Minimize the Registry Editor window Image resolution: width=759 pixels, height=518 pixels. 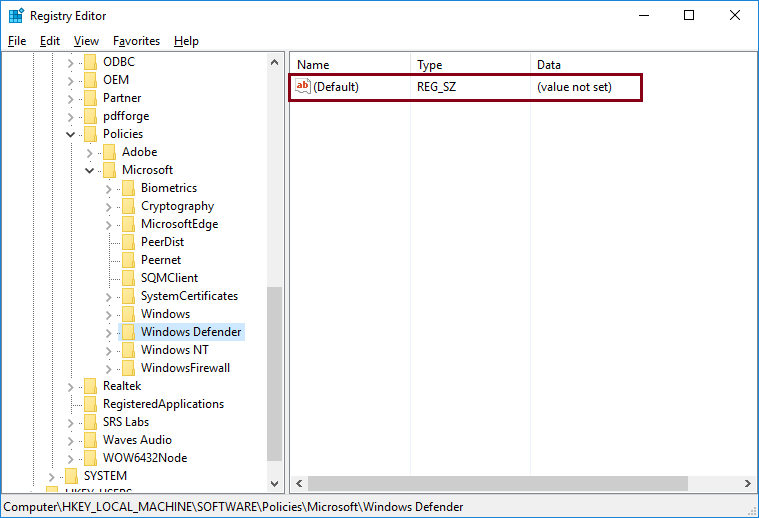tap(644, 15)
